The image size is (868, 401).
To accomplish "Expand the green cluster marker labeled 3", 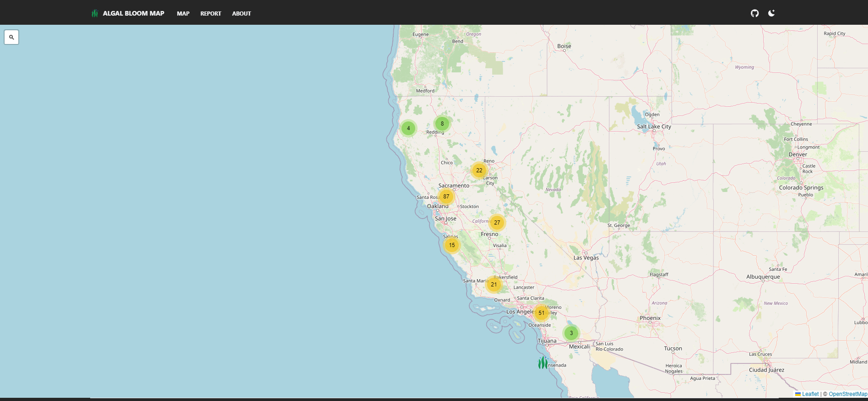I will click(571, 333).
